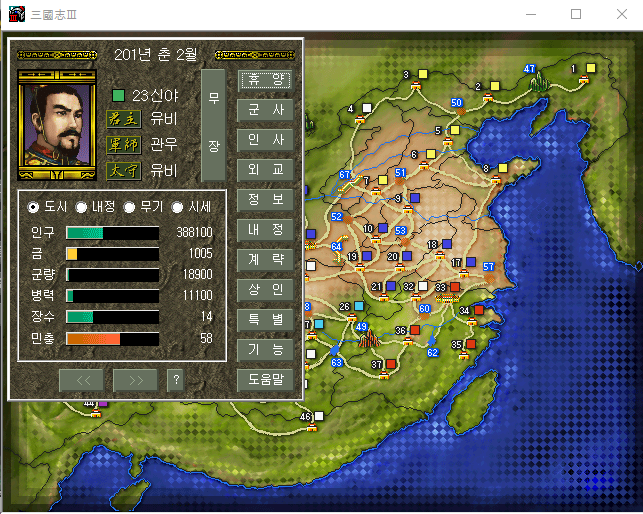Select the 무기 radio button
The height and width of the screenshot is (514, 643).
click(129, 207)
